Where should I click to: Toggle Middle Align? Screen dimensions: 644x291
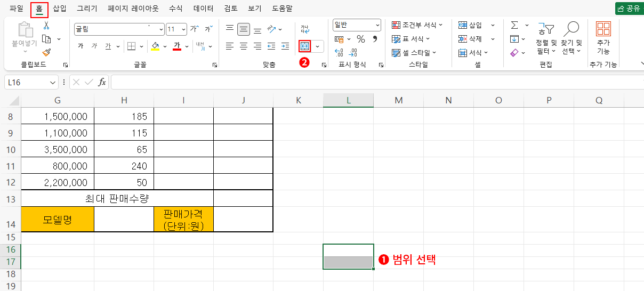[x=244, y=29]
